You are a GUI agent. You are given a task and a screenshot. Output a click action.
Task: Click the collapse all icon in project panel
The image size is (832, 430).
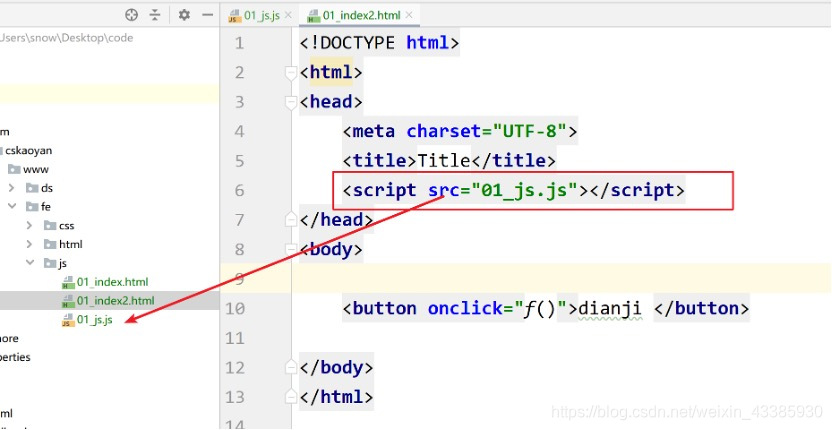(154, 15)
